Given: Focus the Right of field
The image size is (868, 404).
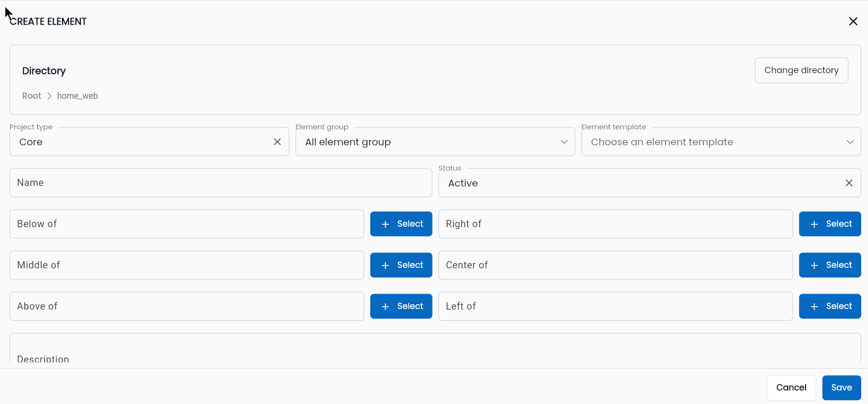Looking at the screenshot, I should tap(615, 224).
